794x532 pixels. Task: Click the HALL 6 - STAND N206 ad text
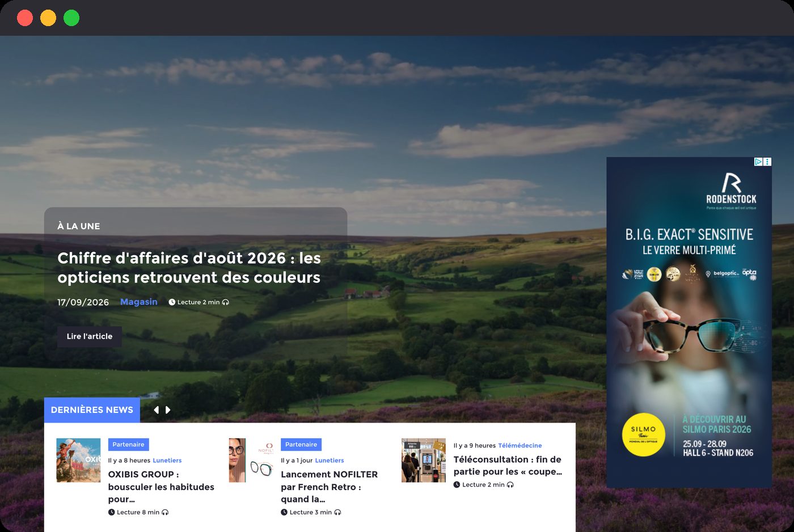coord(718,453)
